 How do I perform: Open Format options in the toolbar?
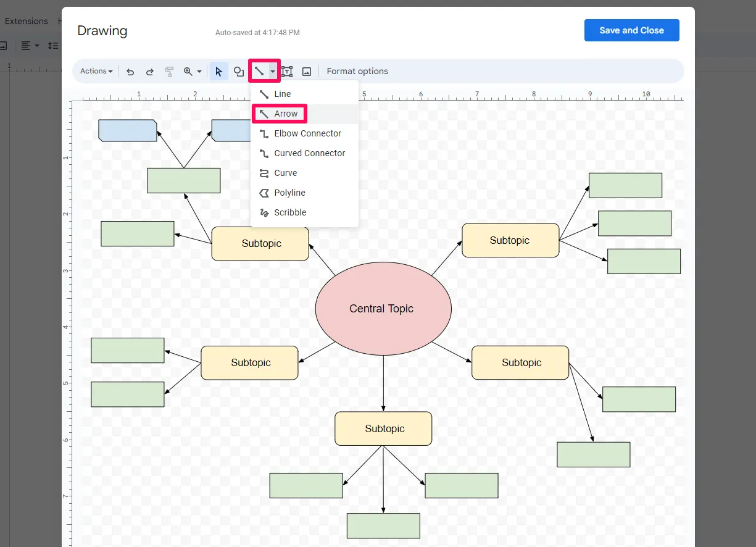tap(357, 71)
